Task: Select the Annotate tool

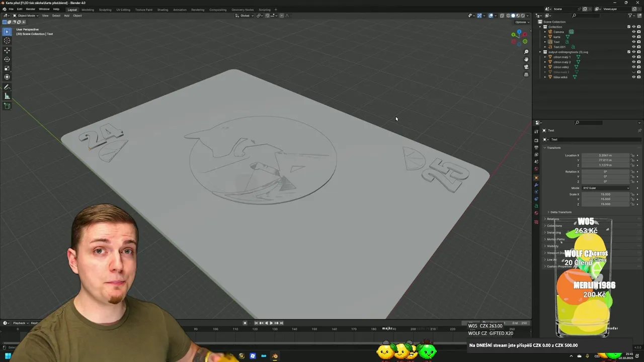Action: tap(7, 87)
